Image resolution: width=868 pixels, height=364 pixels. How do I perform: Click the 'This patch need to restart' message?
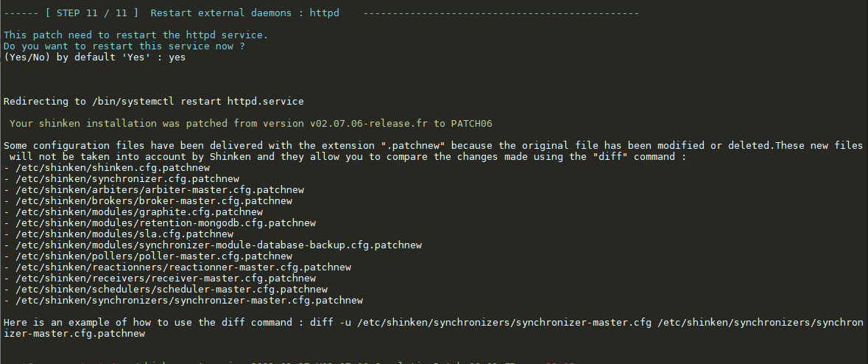(x=135, y=35)
